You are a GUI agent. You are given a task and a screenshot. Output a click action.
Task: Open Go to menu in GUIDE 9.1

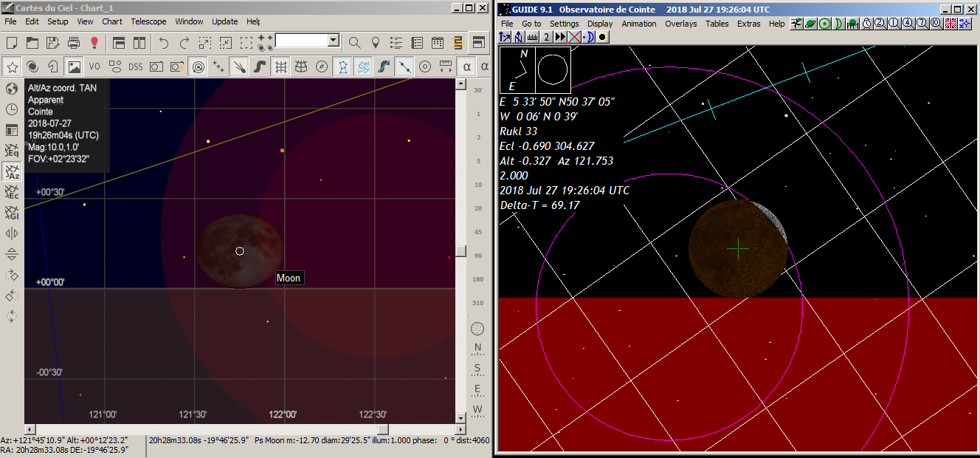point(531,24)
